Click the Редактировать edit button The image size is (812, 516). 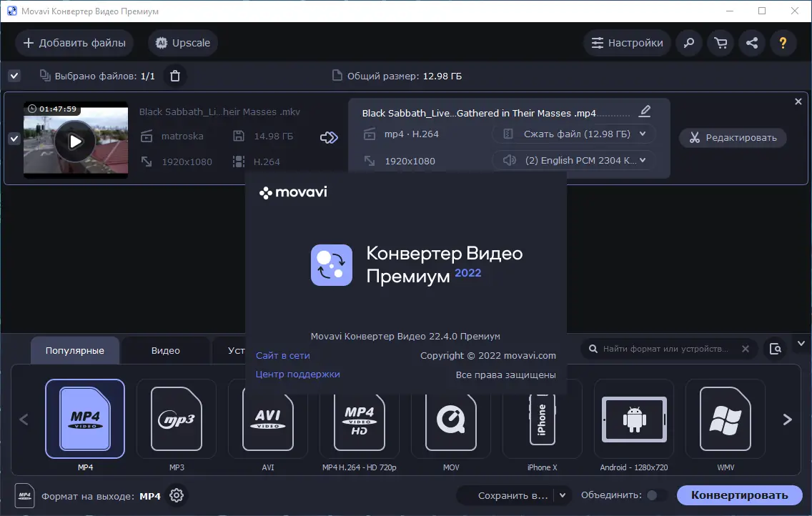(733, 138)
